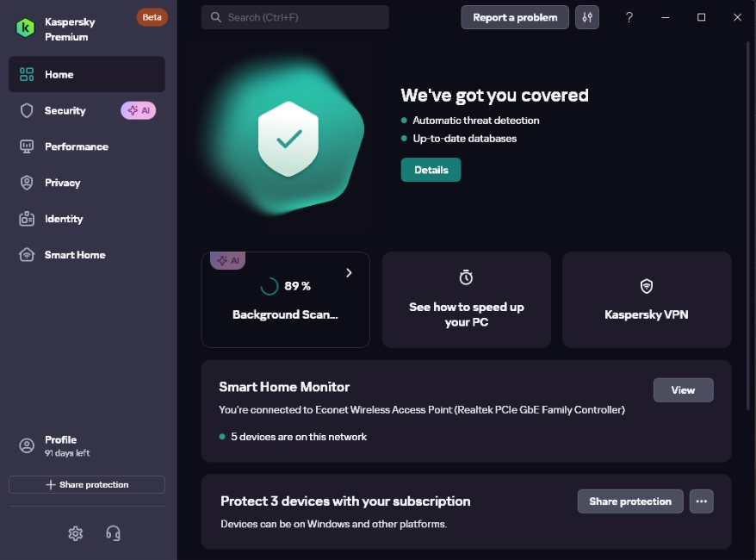The height and width of the screenshot is (560, 756).
Task: Open the quick settings sliders icon
Action: (586, 17)
